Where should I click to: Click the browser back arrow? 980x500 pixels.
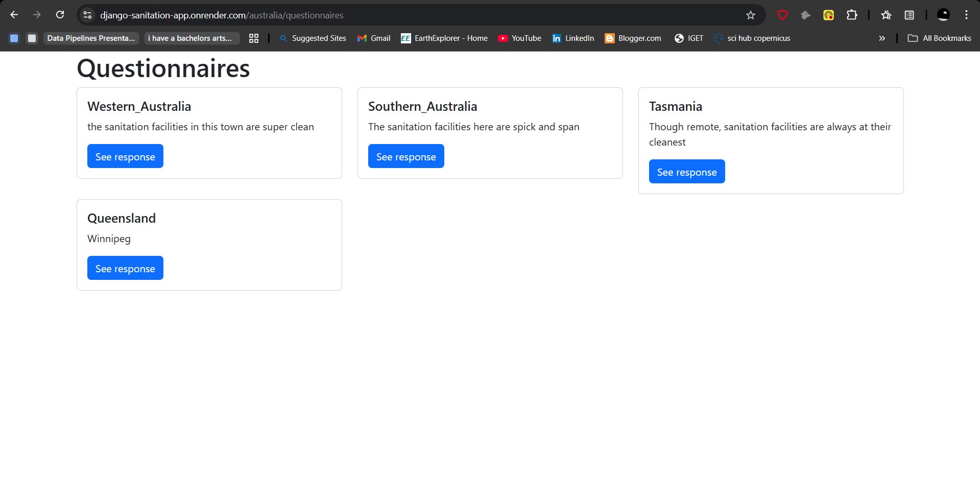[14, 15]
